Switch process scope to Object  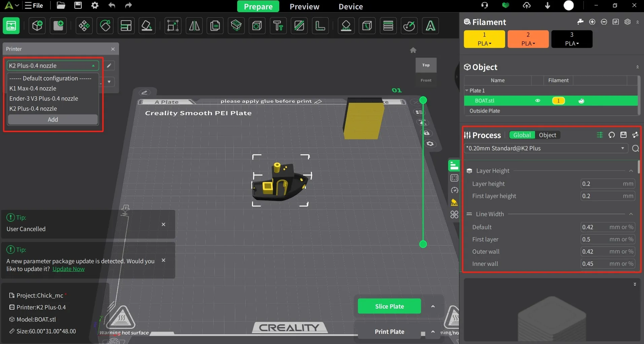(547, 135)
